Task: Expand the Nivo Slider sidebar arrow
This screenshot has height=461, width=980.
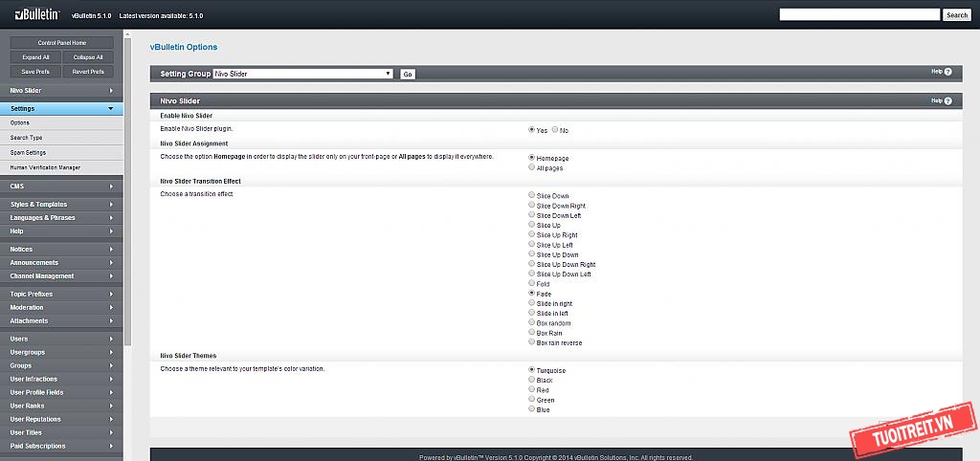Action: click(111, 90)
